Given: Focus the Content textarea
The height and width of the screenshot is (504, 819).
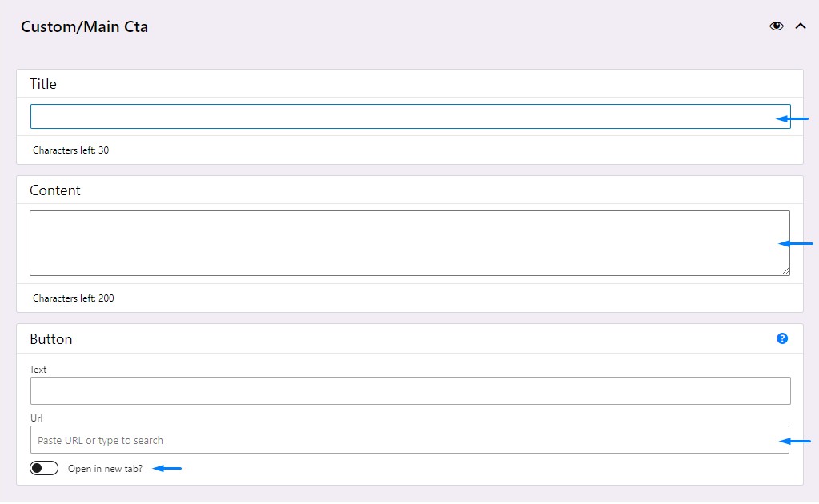Looking at the screenshot, I should pyautogui.click(x=410, y=243).
